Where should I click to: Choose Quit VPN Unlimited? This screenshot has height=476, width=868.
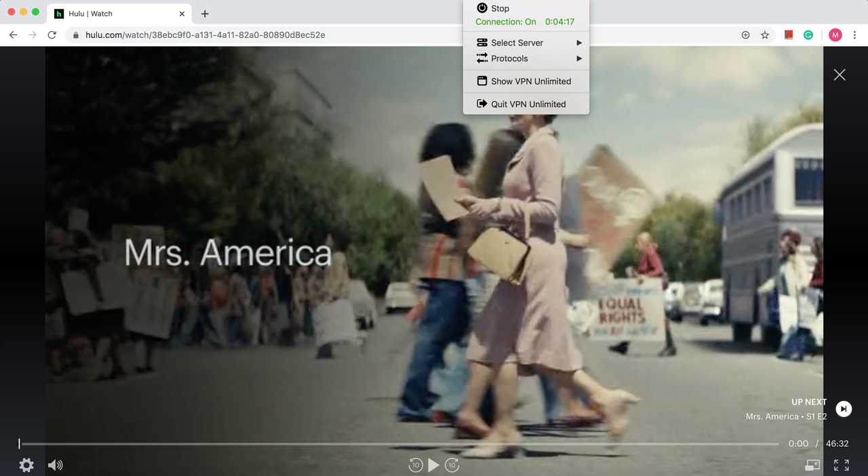pyautogui.click(x=526, y=104)
